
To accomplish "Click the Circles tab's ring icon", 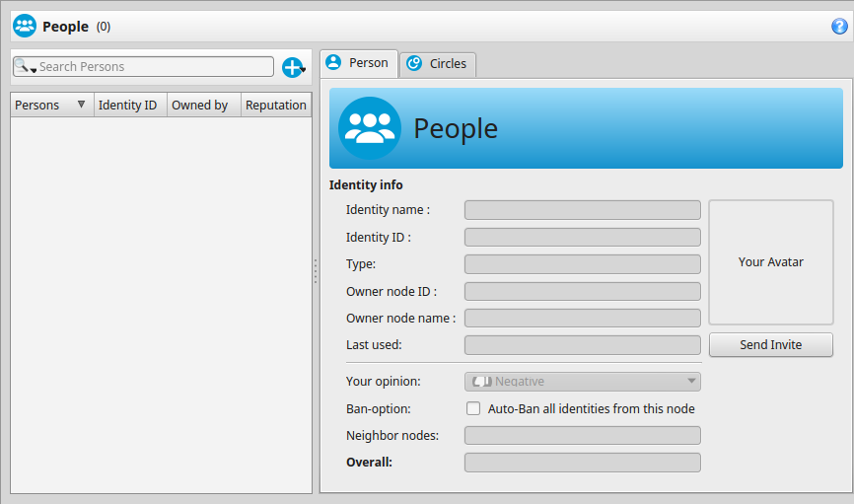I will coord(414,63).
